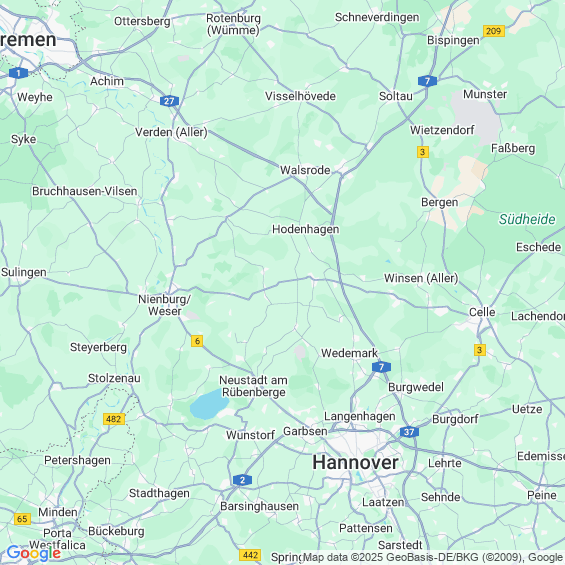Screen dimensions: 565x565
Task: Select the Nienburg/Weser label
Action: tap(165, 305)
